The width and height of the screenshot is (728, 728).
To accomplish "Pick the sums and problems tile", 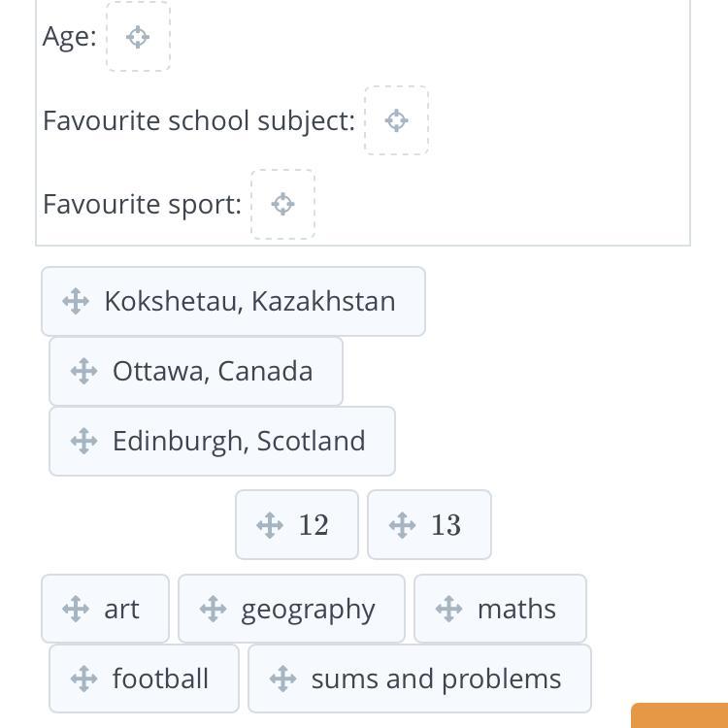I will [436, 678].
